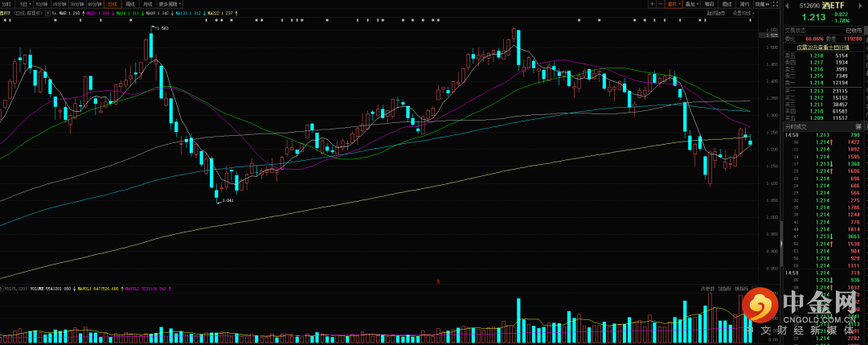Toggle fullscreen chart icon
868x345 pixels.
[775, 4]
